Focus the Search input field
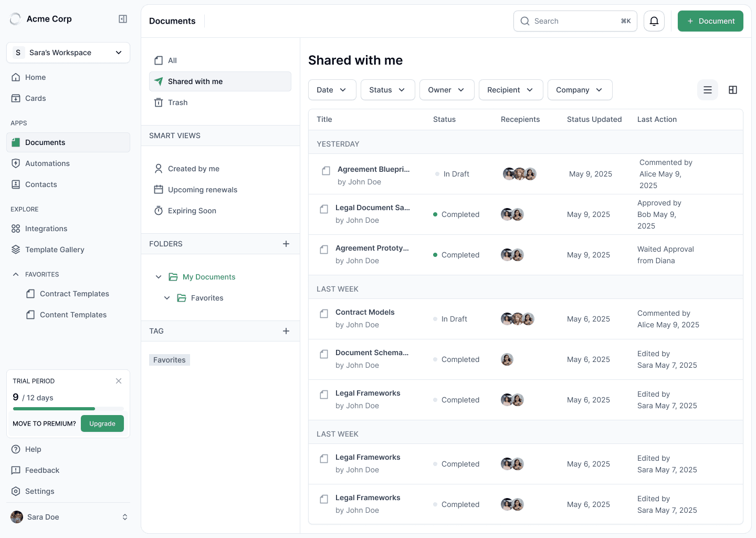 tap(575, 21)
